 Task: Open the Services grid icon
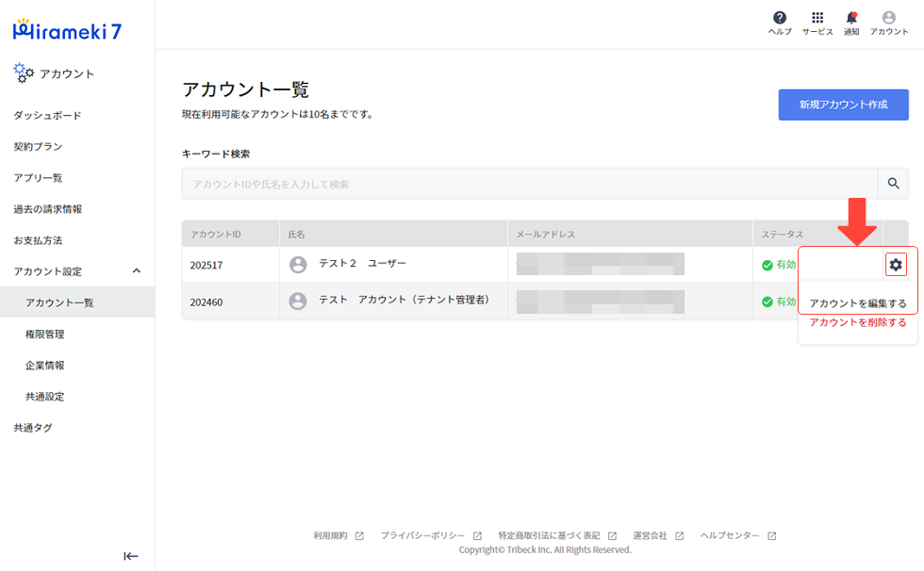tap(817, 18)
